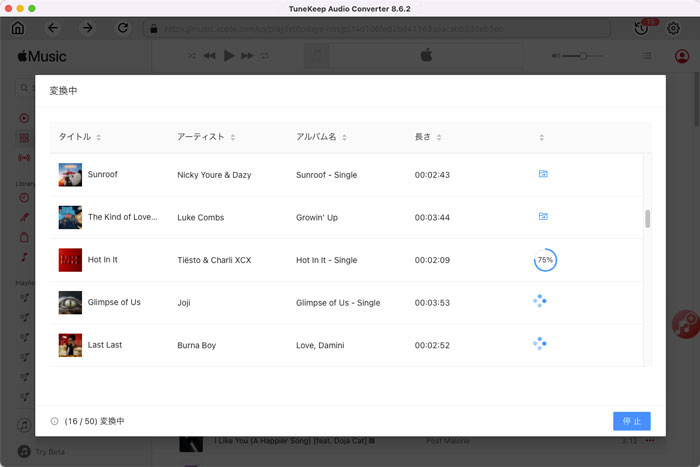Open output folder for The Kind of Love
Image resolution: width=700 pixels, height=467 pixels.
(543, 216)
